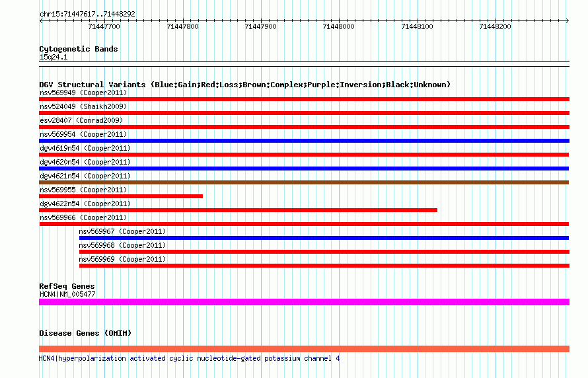Click the red bar under nsv569969

324,266
